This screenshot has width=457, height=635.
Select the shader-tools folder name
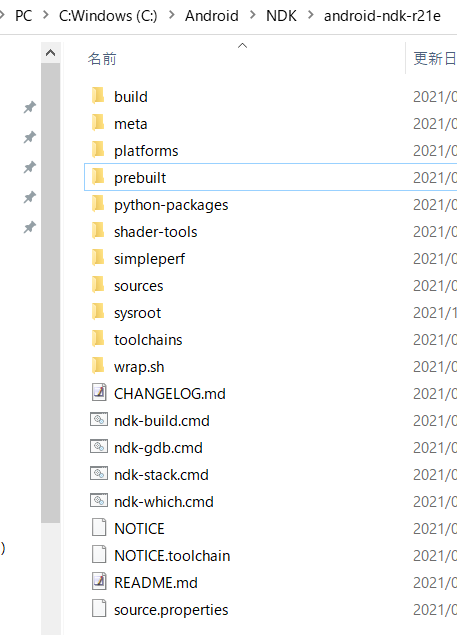pos(156,232)
